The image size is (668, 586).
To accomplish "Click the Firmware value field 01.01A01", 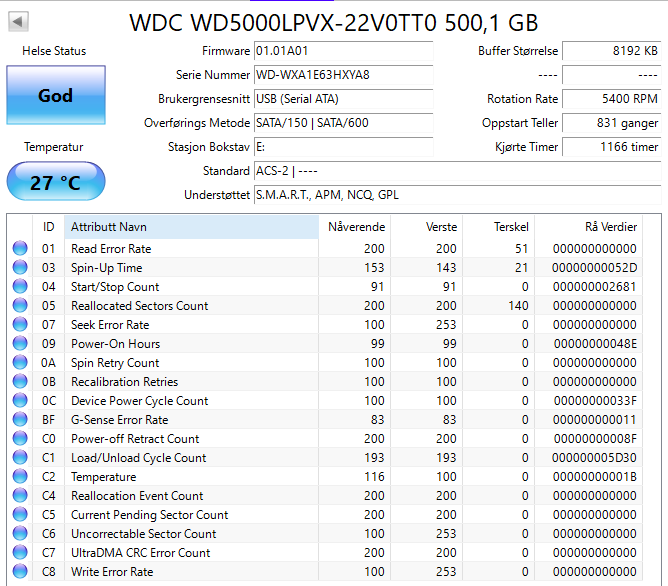I will tap(343, 51).
